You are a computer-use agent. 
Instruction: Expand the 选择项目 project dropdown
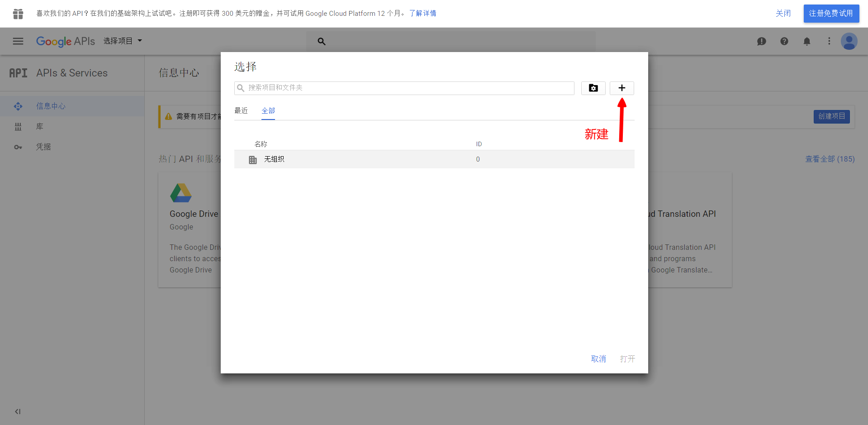click(x=123, y=41)
